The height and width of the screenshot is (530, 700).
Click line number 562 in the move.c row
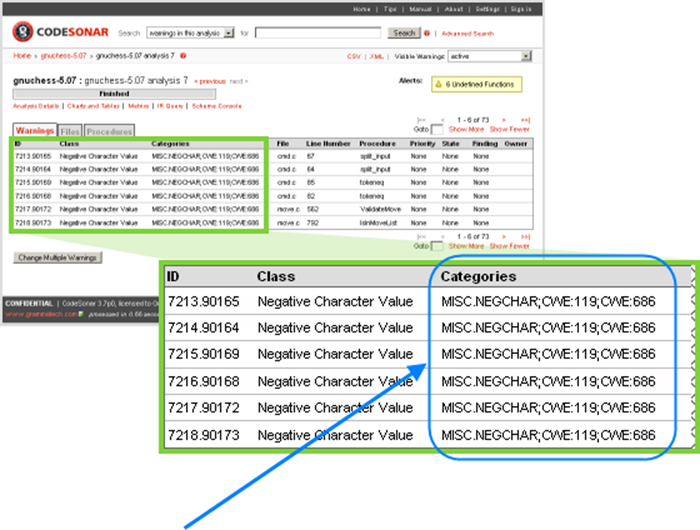tap(312, 209)
